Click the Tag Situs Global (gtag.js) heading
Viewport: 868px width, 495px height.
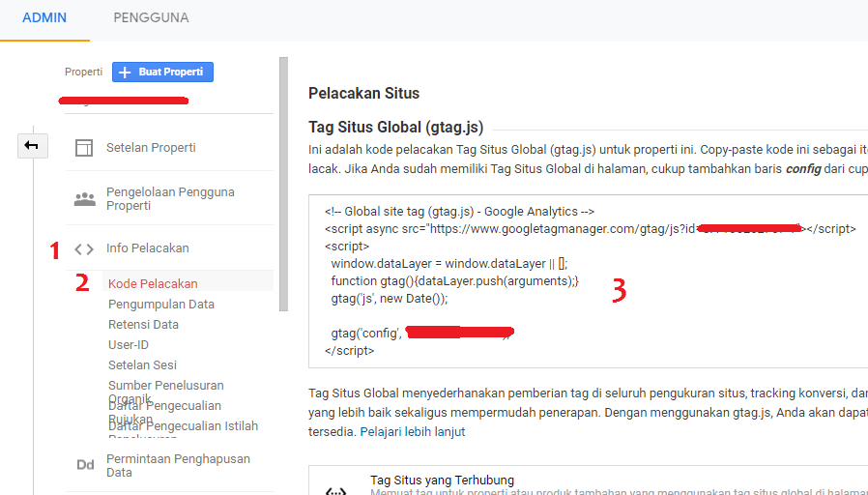pyautogui.click(x=395, y=128)
